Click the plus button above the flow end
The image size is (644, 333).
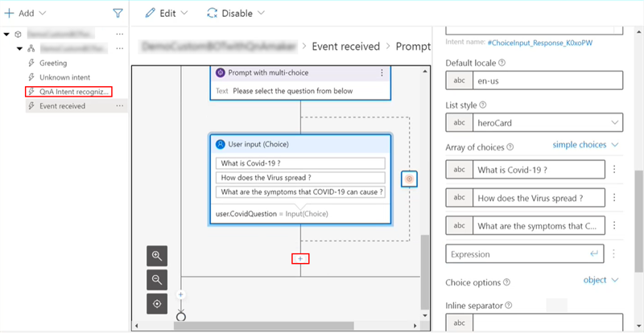181,294
